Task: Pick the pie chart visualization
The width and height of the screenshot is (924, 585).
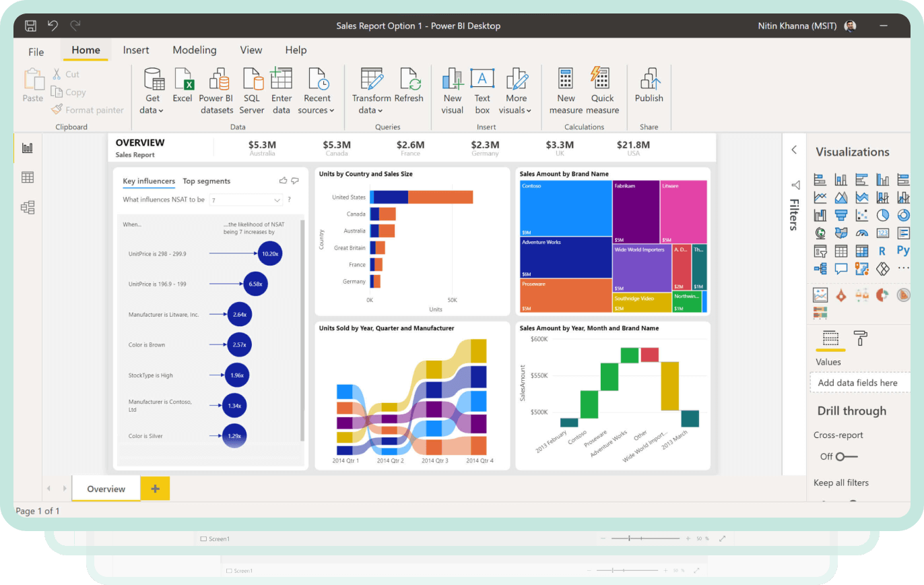Action: [883, 216]
